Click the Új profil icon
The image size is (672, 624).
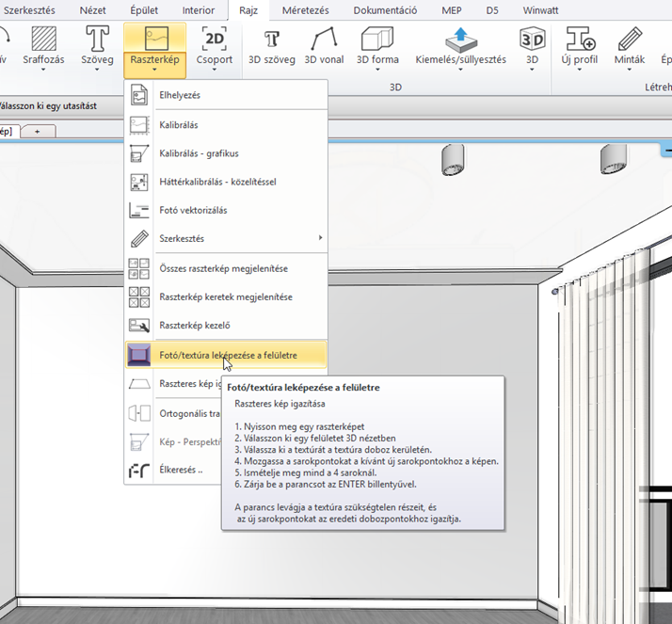coord(581,39)
